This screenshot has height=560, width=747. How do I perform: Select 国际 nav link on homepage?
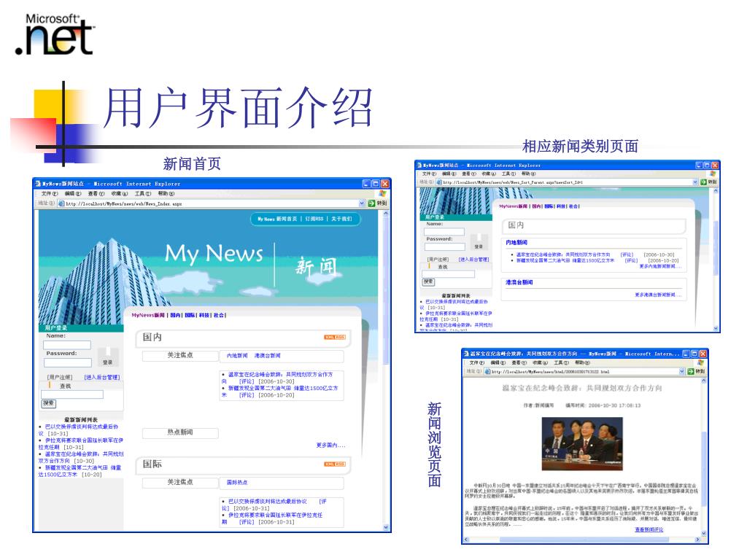(190, 315)
